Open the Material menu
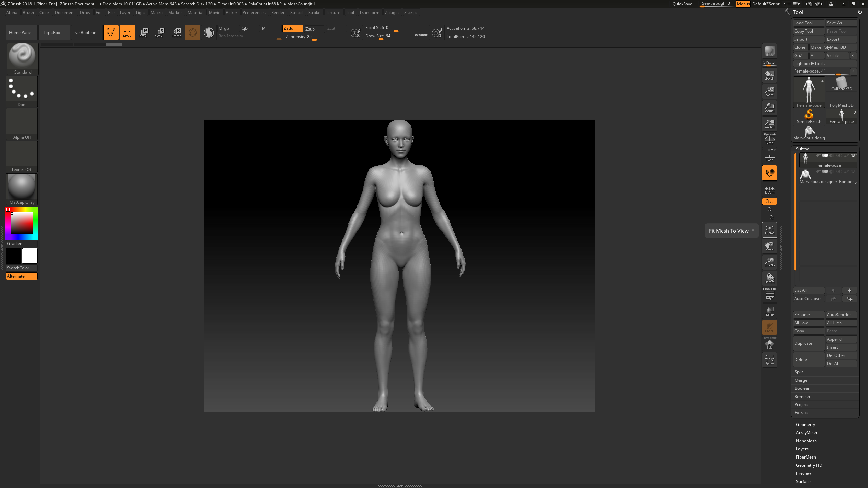 (x=195, y=13)
